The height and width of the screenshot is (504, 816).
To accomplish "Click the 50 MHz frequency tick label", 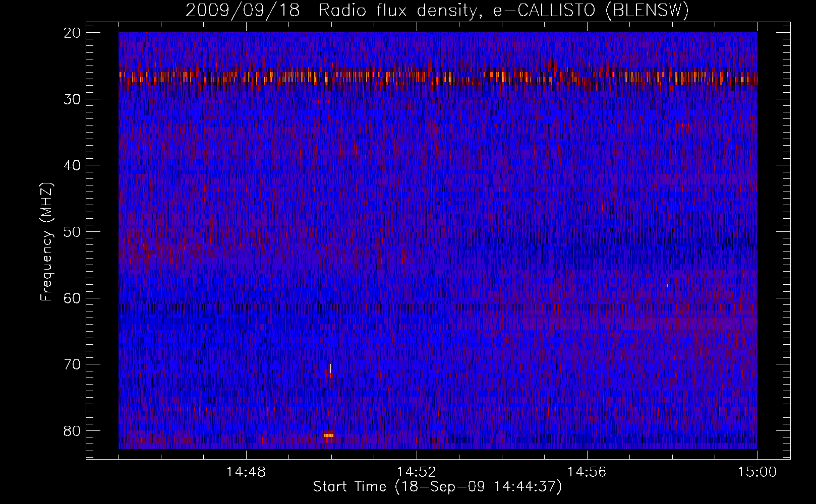I will point(73,232).
